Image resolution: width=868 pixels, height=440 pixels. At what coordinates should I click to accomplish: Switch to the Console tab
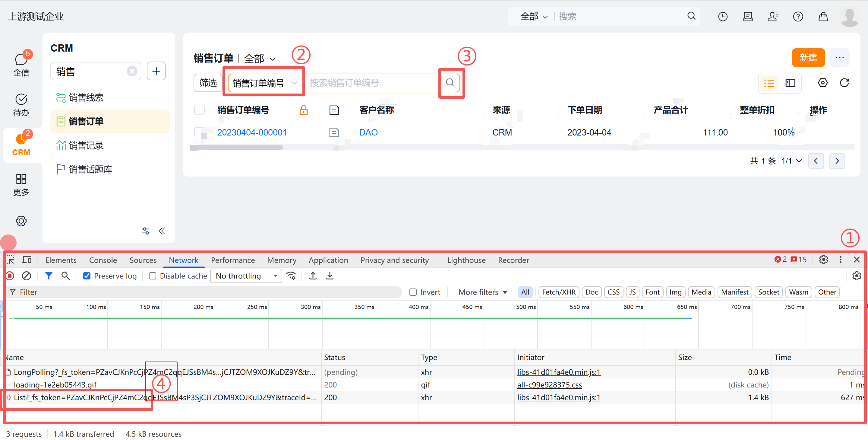point(103,260)
